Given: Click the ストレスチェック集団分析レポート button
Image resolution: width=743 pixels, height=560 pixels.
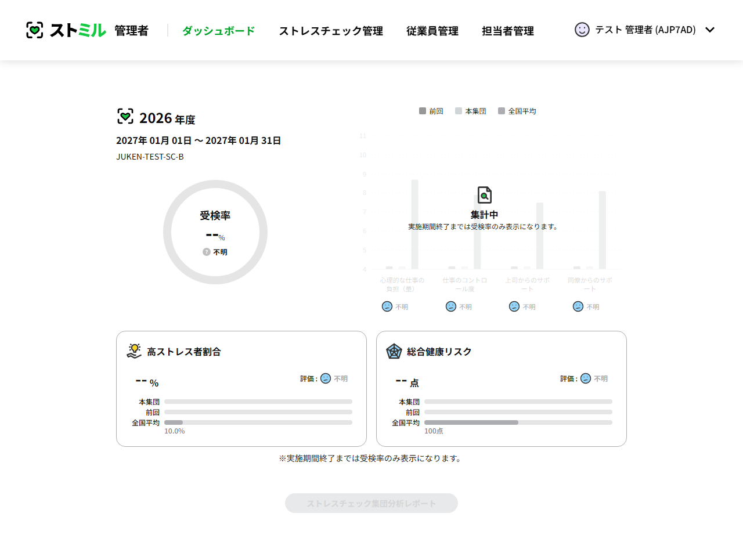Looking at the screenshot, I should [x=371, y=503].
